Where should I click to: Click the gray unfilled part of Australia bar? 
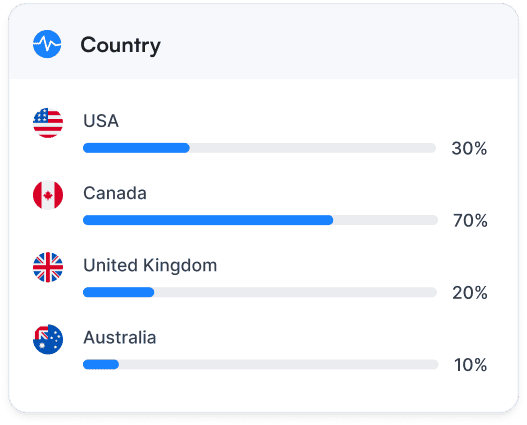pyautogui.click(x=279, y=365)
